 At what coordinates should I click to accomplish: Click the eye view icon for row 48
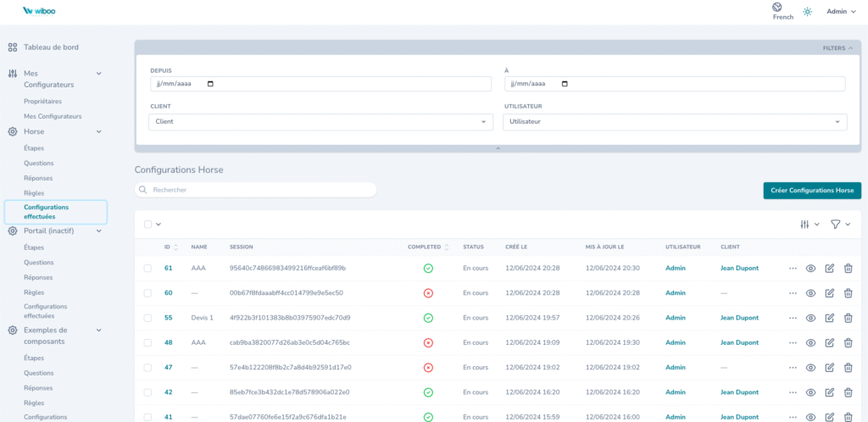point(810,343)
